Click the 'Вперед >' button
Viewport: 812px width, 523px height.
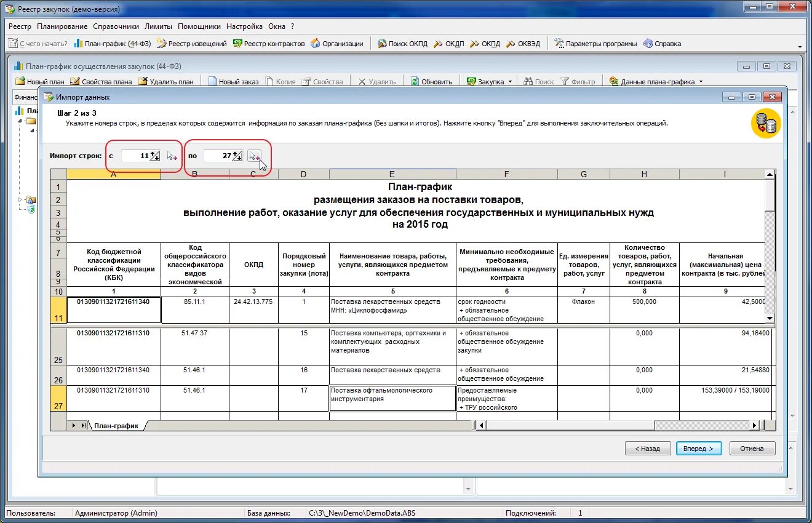tap(699, 449)
